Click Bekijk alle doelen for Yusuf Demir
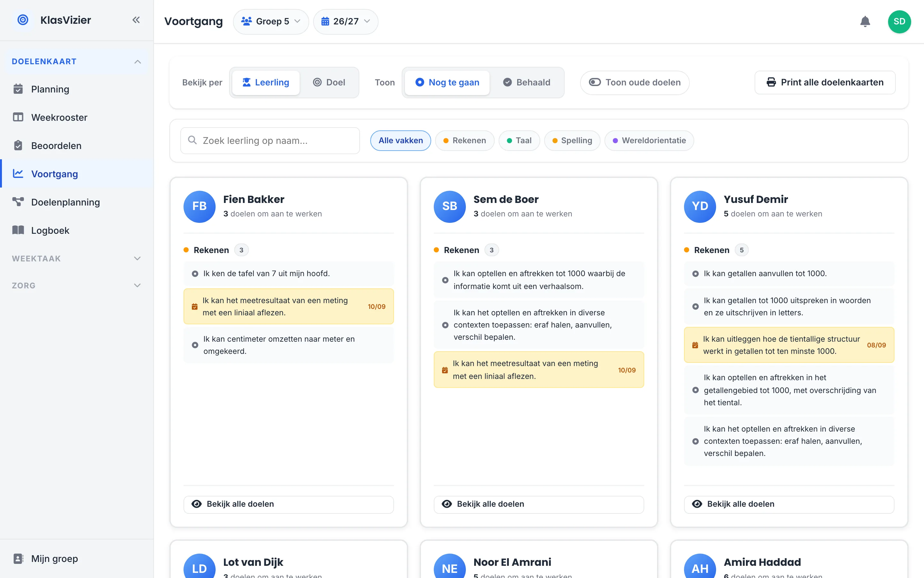Image resolution: width=924 pixels, height=578 pixels. point(789,504)
